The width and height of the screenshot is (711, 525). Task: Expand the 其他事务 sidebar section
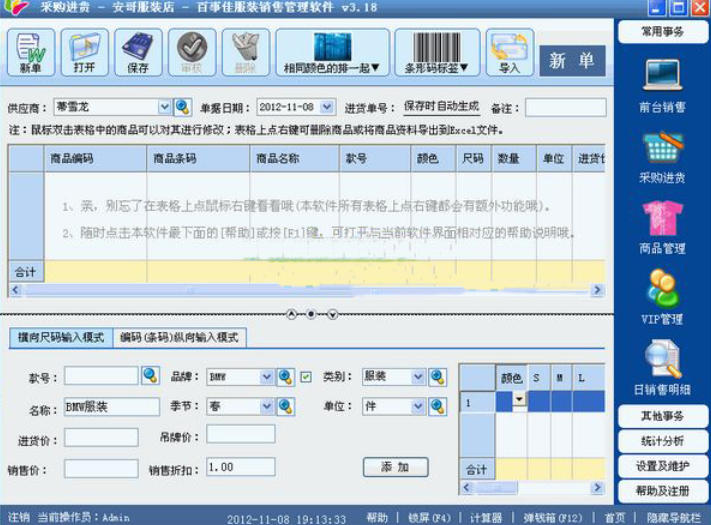coord(662,416)
